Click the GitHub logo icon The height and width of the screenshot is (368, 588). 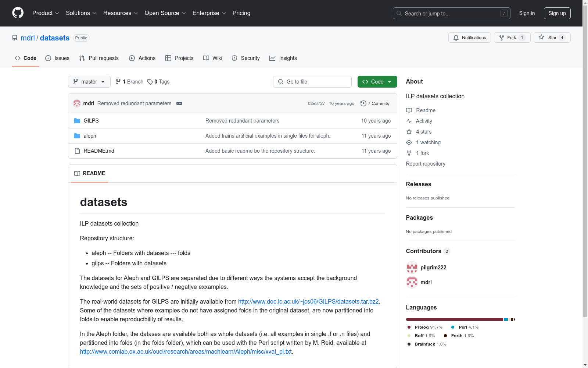(18, 13)
